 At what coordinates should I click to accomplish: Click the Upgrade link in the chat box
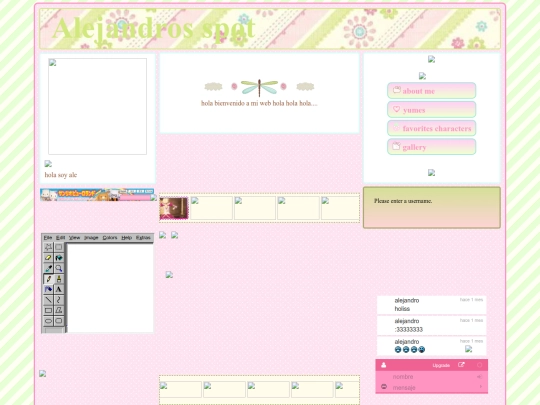441,365
